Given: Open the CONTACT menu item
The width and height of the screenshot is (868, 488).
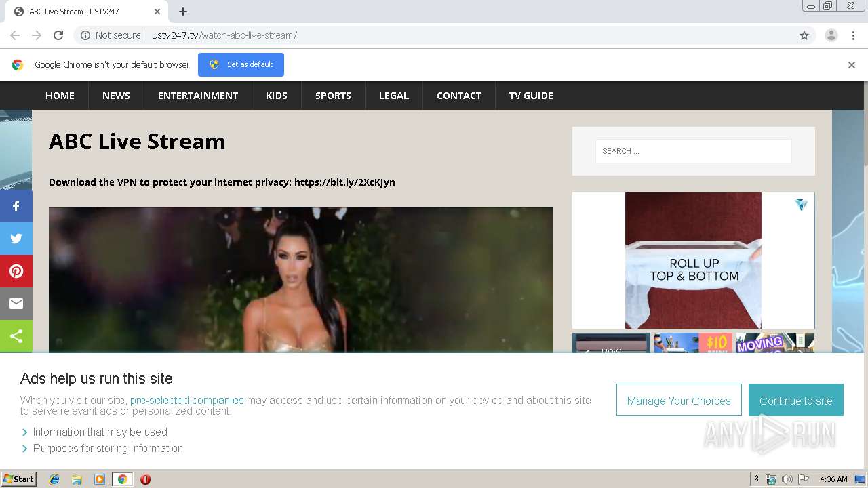Looking at the screenshot, I should pyautogui.click(x=459, y=96).
